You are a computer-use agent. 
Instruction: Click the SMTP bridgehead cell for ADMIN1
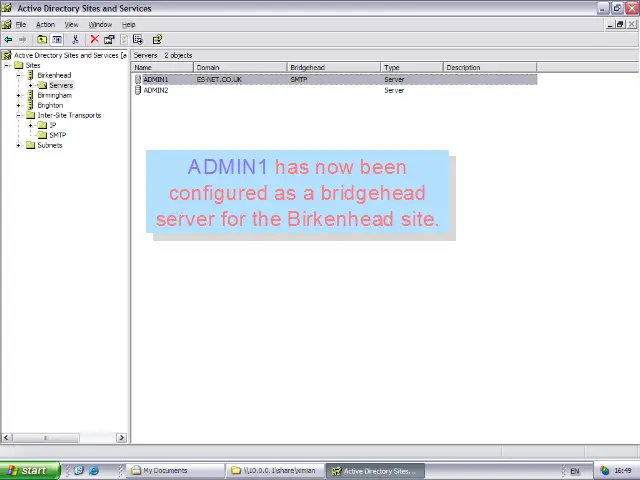coord(298,80)
